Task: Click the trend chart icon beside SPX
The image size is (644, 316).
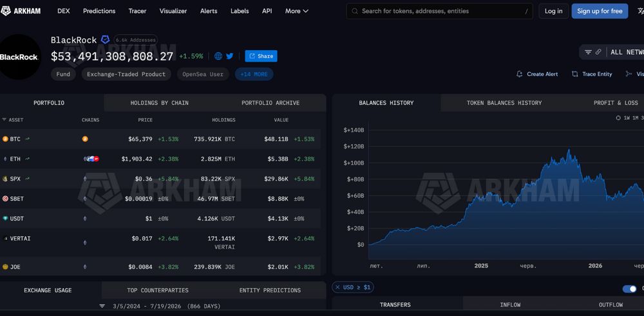Action: (27, 179)
